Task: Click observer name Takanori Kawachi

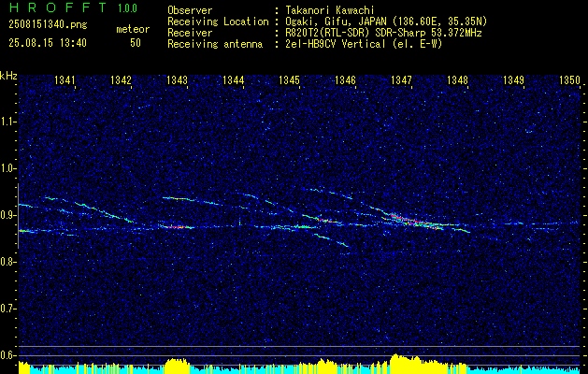Action: pyautogui.click(x=330, y=10)
